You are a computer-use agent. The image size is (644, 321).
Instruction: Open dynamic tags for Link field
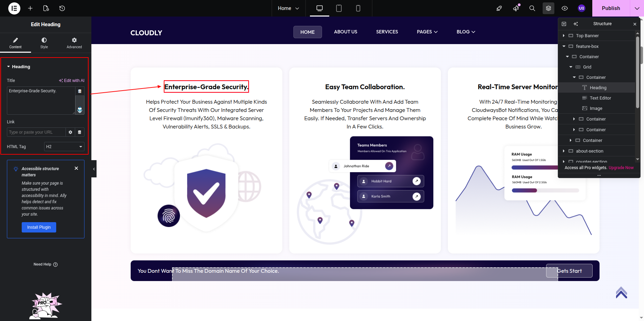[80, 132]
